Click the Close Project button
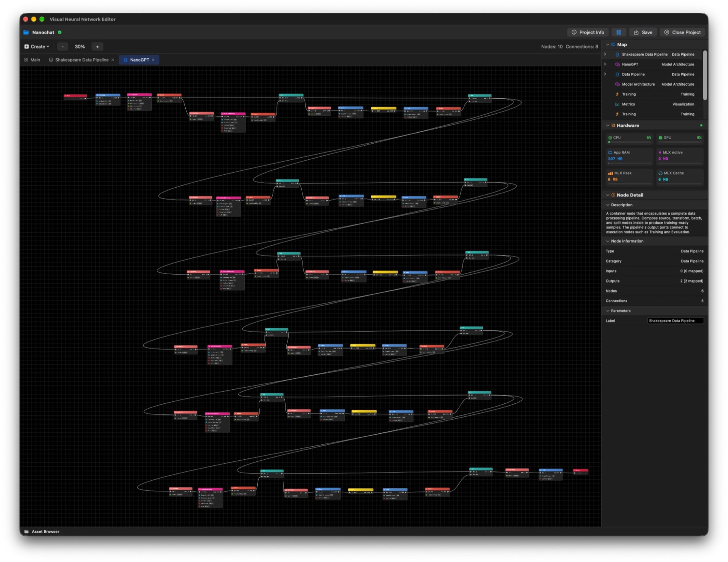 tap(683, 32)
